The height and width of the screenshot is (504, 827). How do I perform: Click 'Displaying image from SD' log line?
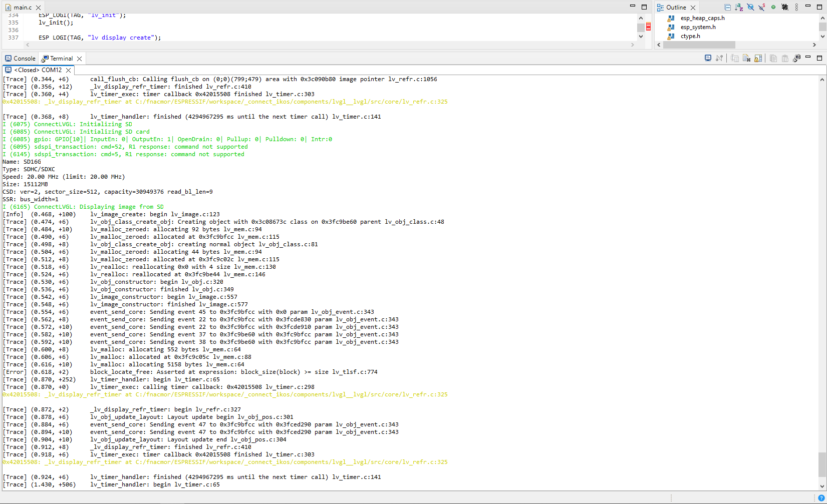83,207
